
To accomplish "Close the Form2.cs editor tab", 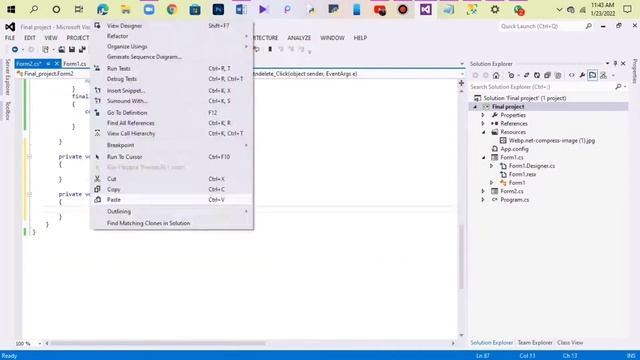I will click(x=57, y=64).
